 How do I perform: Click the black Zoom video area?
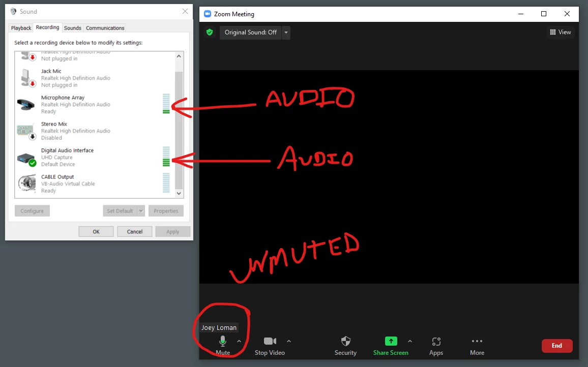[389, 176]
